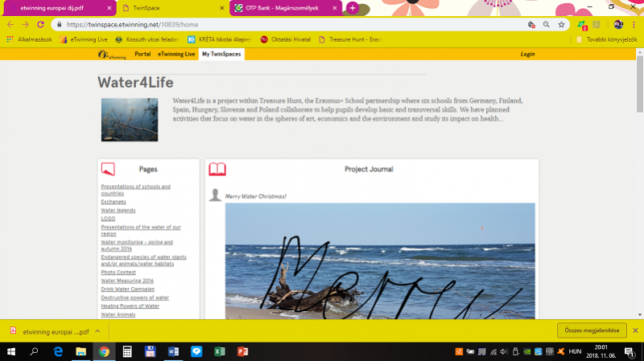The width and height of the screenshot is (644, 361).
Task: Switch to the OTP Bank tab
Action: pyautogui.click(x=282, y=8)
